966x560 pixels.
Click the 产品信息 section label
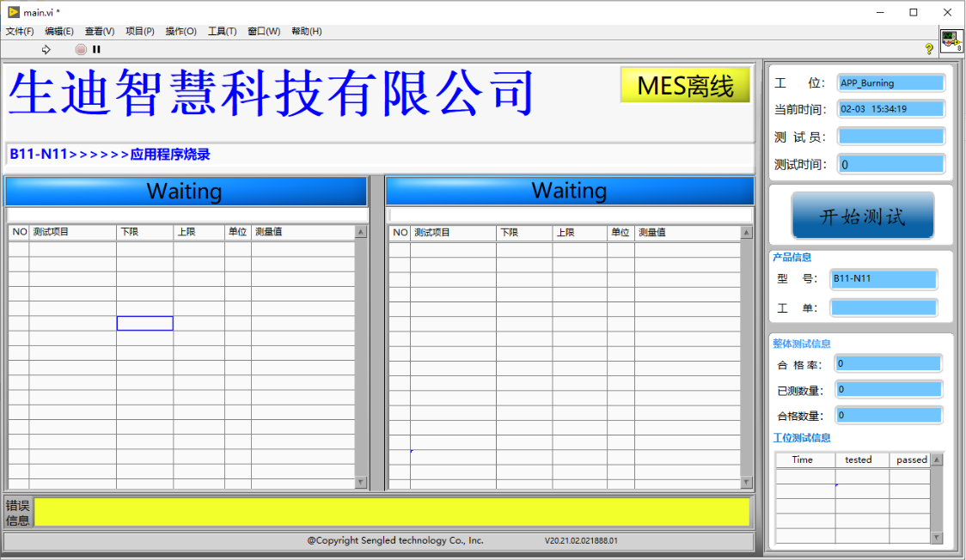[792, 257]
